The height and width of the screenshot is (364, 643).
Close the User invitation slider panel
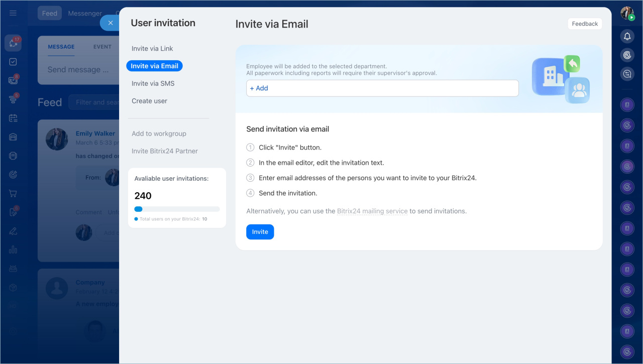coord(111,23)
